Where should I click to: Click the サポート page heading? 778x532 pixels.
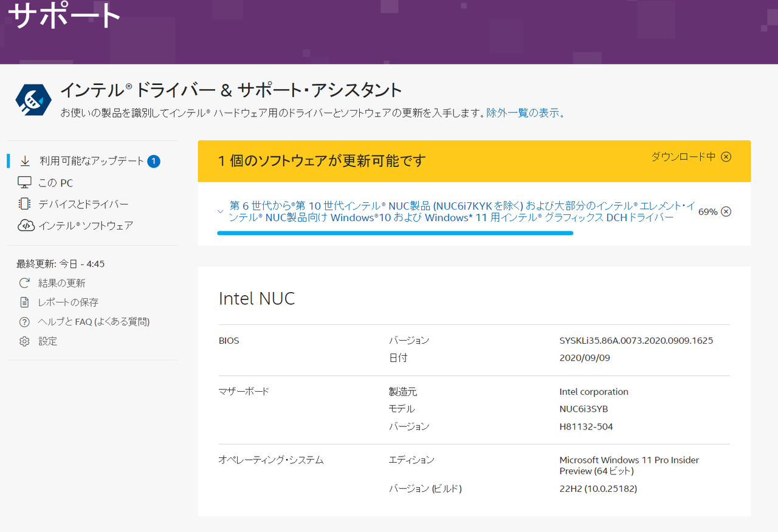(64, 16)
